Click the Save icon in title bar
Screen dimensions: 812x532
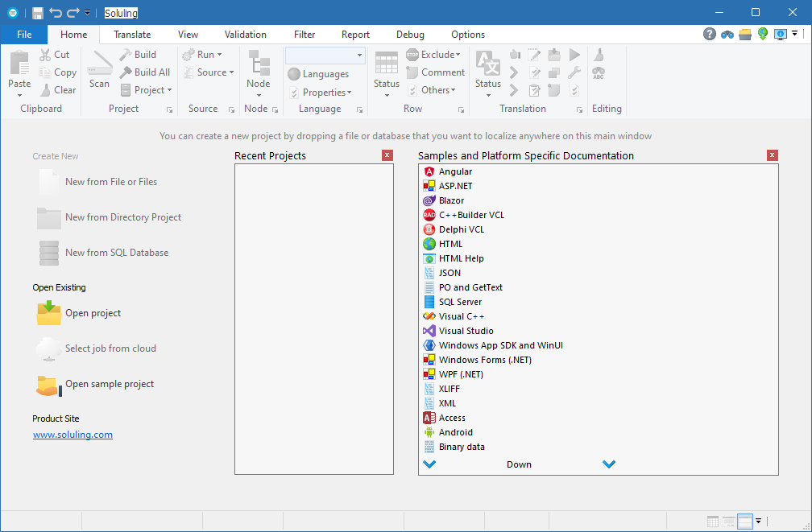38,12
